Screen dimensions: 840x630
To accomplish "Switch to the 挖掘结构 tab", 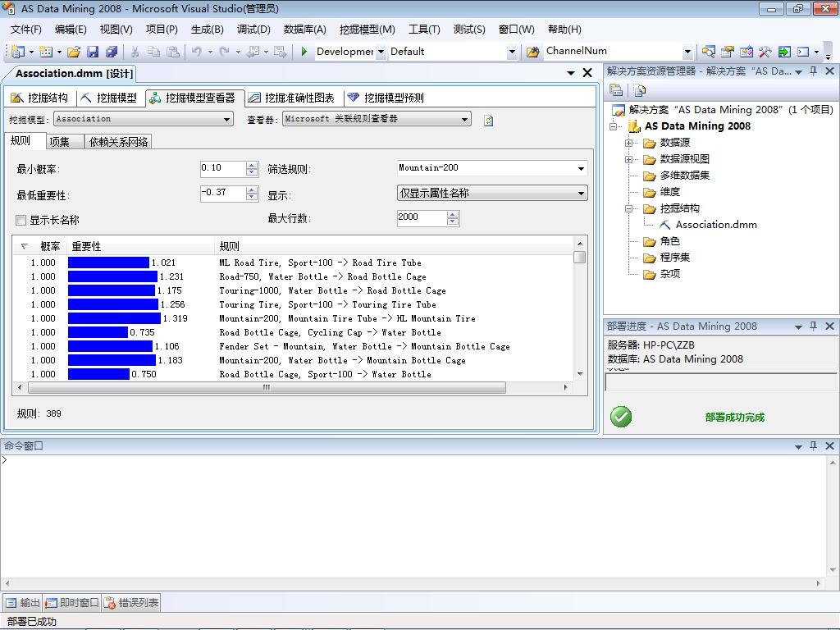I will pos(39,98).
